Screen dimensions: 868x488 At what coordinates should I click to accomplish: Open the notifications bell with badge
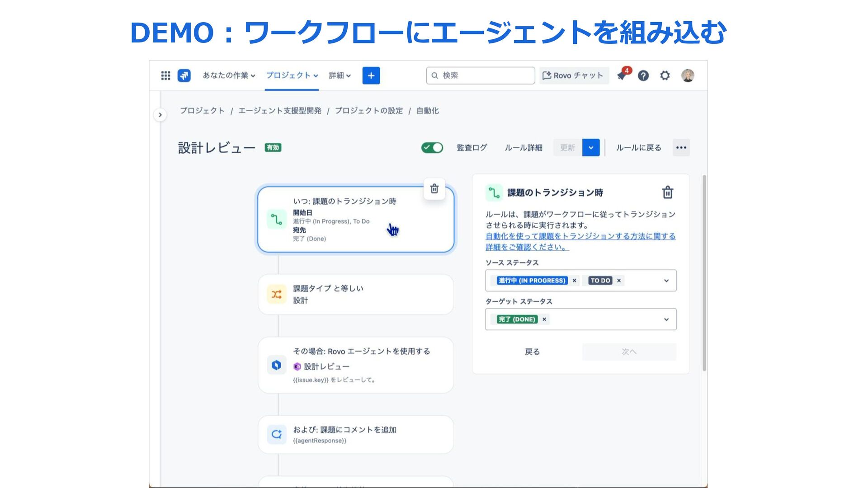623,75
